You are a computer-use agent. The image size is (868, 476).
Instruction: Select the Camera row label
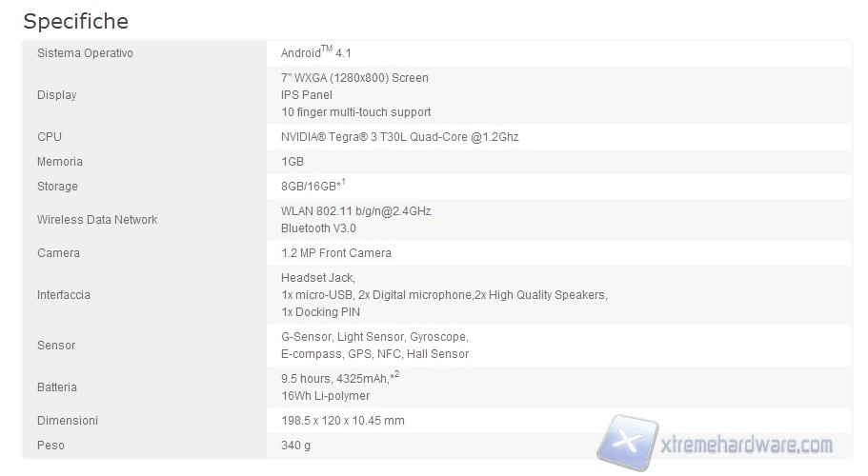coord(58,253)
